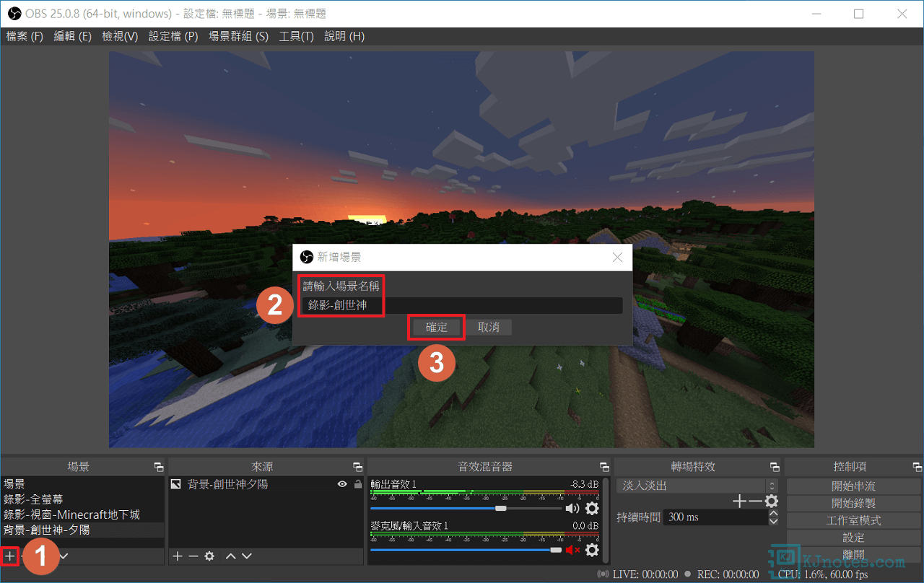Open 工具(T) menu
This screenshot has width=924, height=583.
296,36
